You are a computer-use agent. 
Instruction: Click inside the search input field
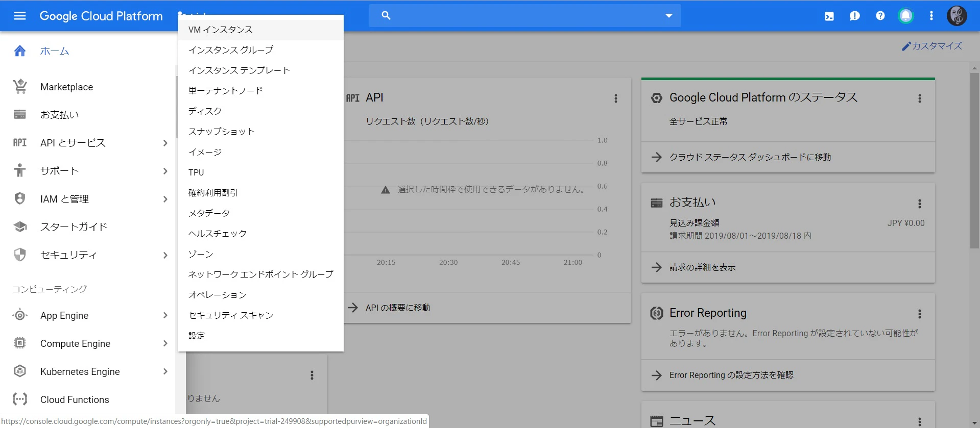[x=526, y=16]
